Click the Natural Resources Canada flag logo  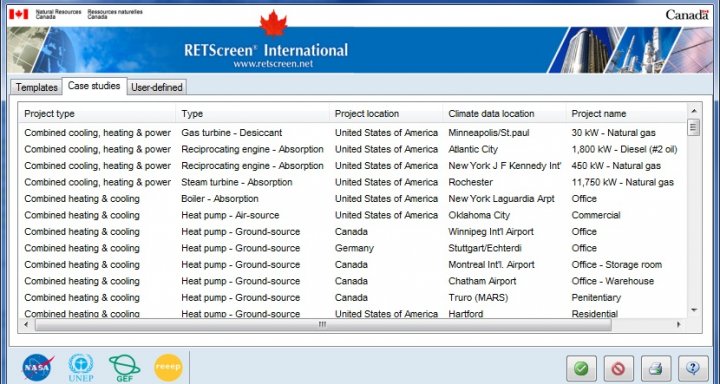tap(18, 14)
